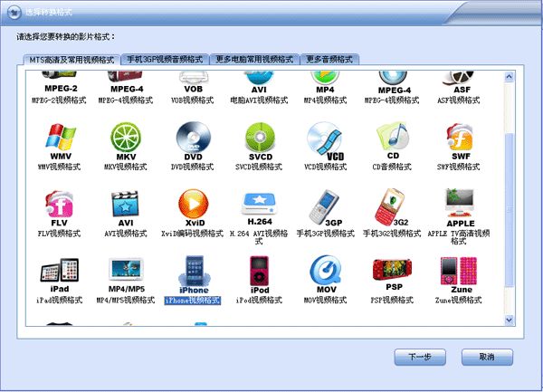
Task: Click the 下一步 button
Action: pyautogui.click(x=420, y=356)
